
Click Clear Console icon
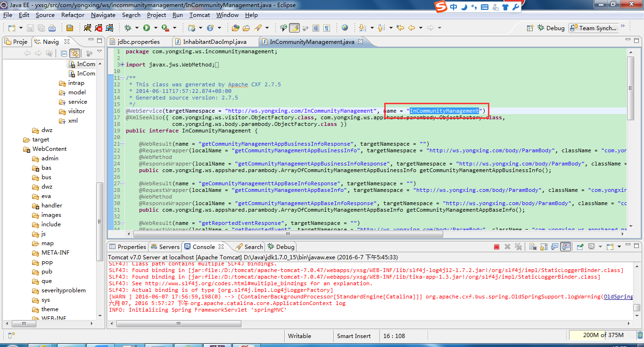pos(533,247)
